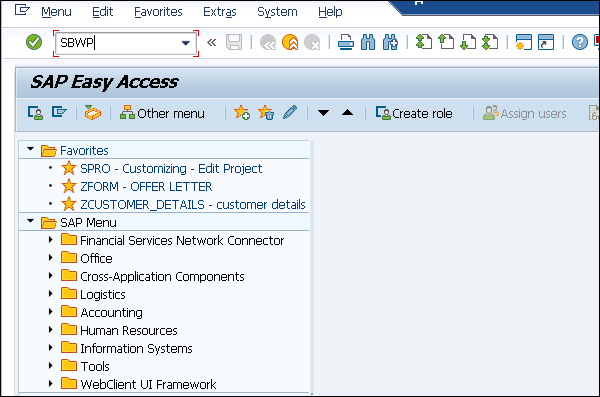Open the Favorites menu
The image size is (600, 397).
click(x=158, y=12)
